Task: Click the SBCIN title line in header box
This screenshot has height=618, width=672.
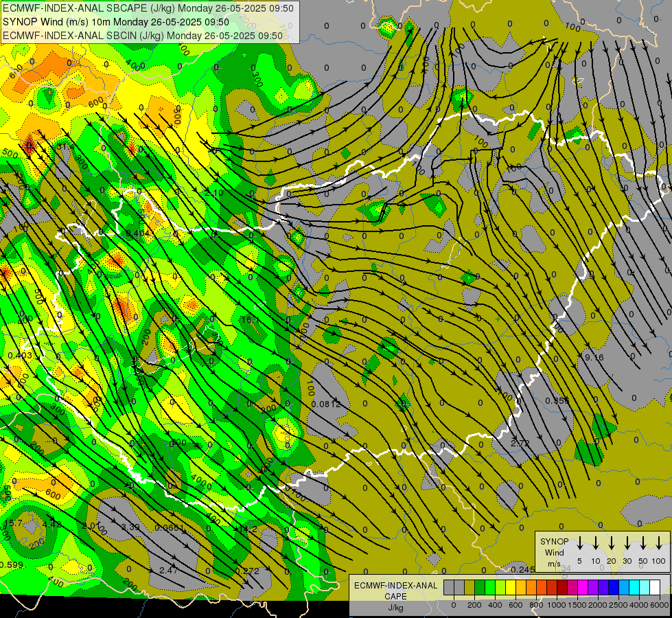Action: click(143, 36)
